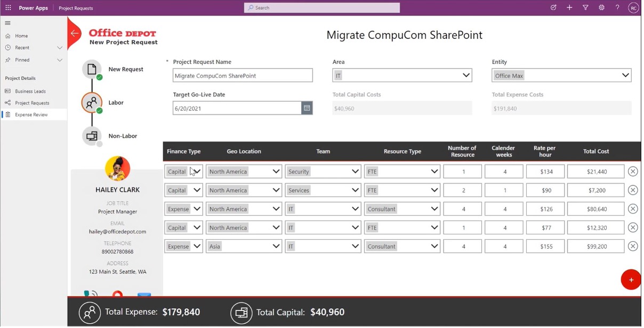Click the Geo Location column header
Screen dimensions: 644x328
pyautogui.click(x=244, y=151)
